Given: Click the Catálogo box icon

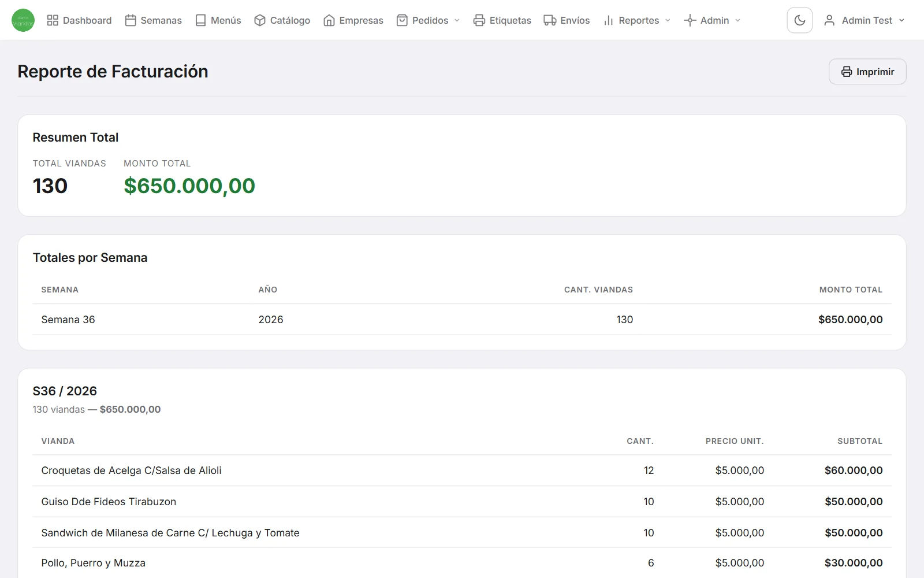Looking at the screenshot, I should [x=260, y=20].
